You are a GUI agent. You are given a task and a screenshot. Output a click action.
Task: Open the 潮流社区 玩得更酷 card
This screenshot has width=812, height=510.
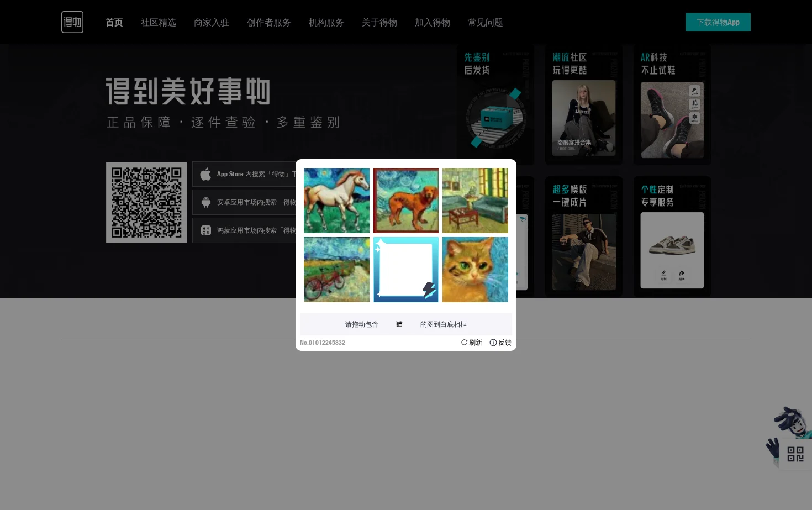tap(584, 104)
